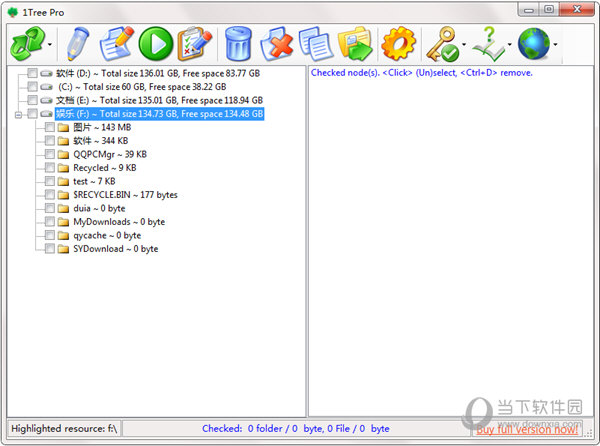Click the globe icon
The image size is (600, 446).
click(x=534, y=44)
